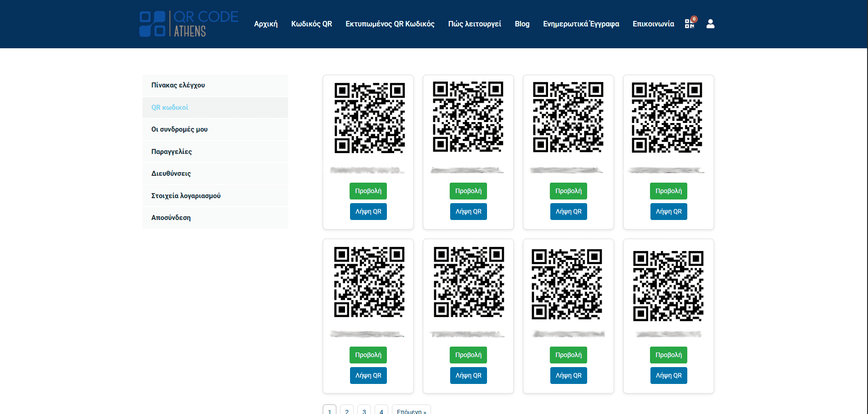The height and width of the screenshot is (414, 868).
Task: Click the Επόμενη pagination button
Action: pos(411,410)
